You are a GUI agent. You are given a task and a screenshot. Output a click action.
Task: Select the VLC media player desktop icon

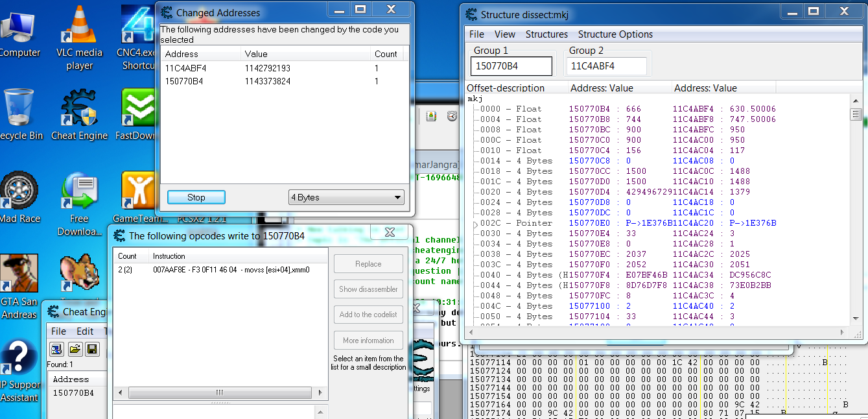pos(79,26)
